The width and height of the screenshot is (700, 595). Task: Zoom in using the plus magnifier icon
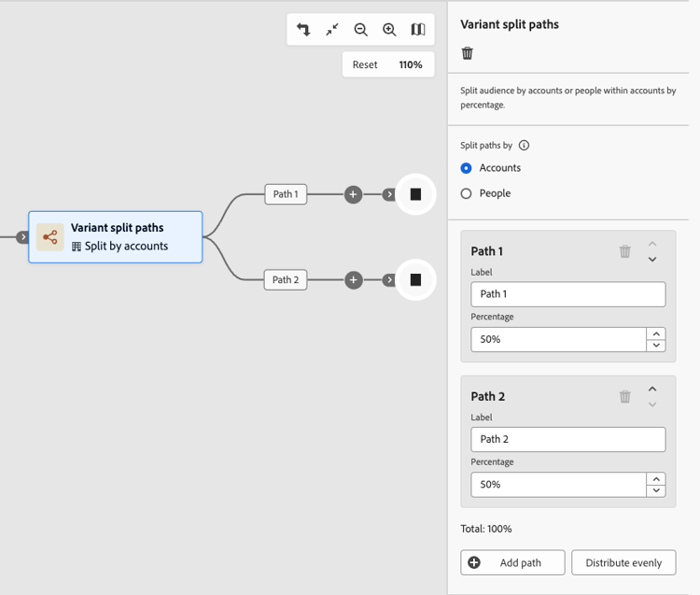pos(389,30)
